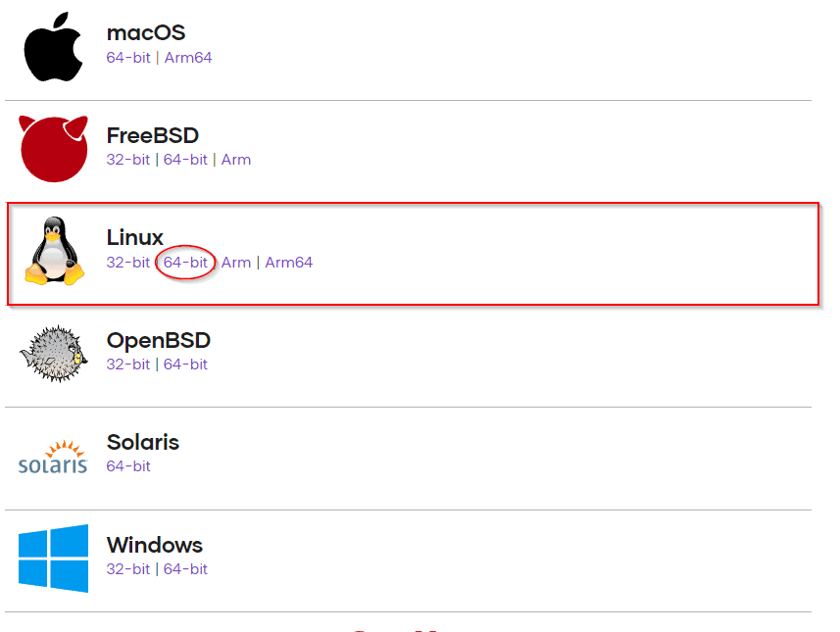Download FreeBSD 32-bit version

[128, 160]
